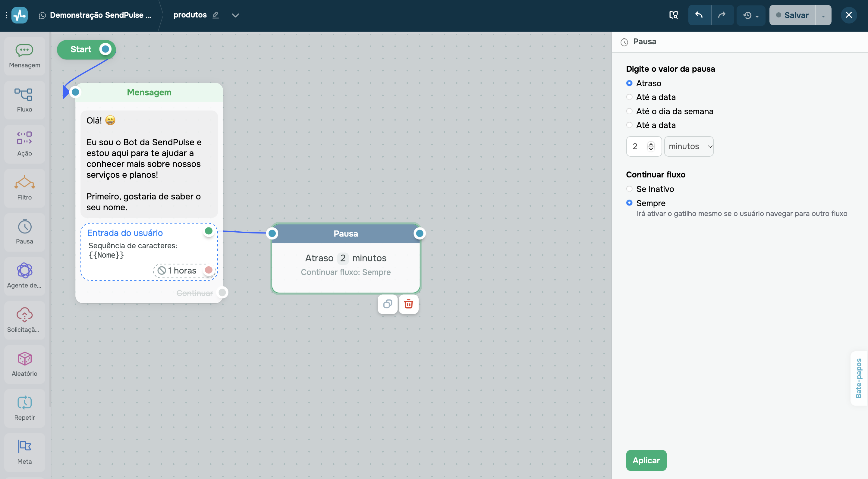Click the Continuar output connector

[x=222, y=293]
